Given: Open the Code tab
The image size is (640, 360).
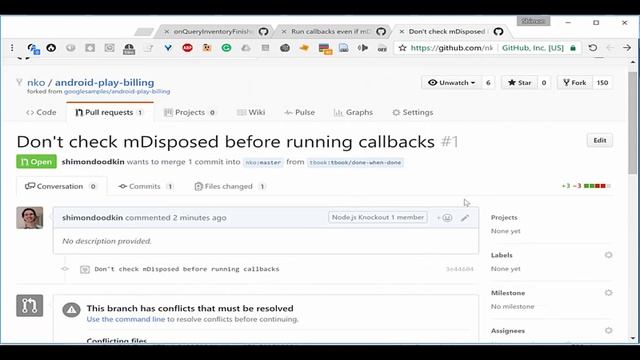Looking at the screenshot, I should [41, 112].
